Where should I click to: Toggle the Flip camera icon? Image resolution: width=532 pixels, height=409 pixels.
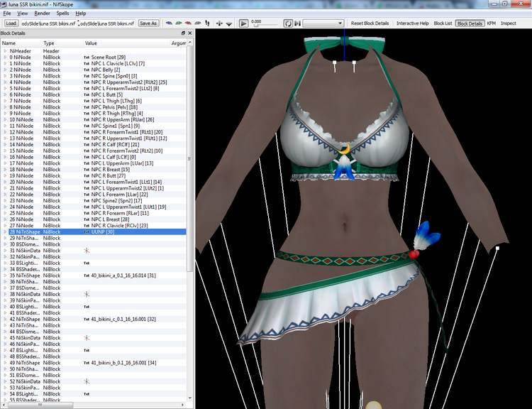[x=219, y=23]
